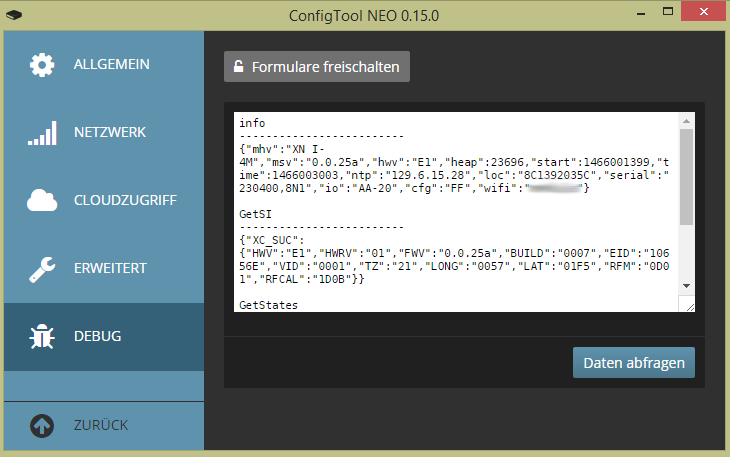
Task: Select the ERWEITERT menu entry
Action: pos(110,268)
